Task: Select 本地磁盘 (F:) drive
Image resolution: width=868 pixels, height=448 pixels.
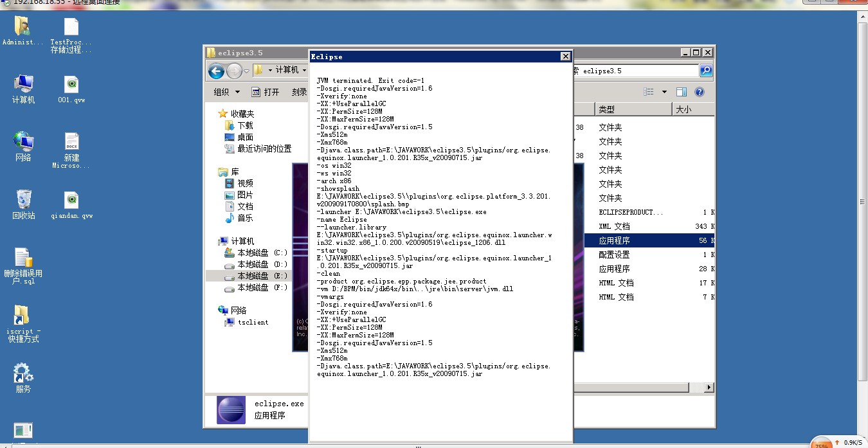Action: (x=256, y=287)
